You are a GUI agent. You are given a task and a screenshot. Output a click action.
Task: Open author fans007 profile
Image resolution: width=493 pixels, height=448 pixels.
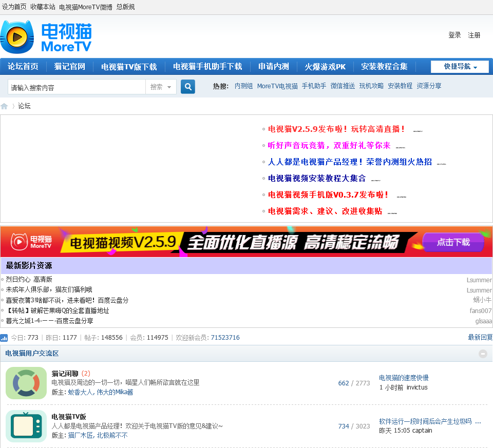click(x=481, y=310)
